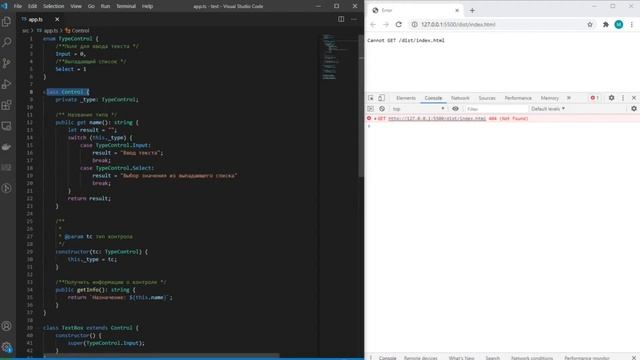This screenshot has width=640, height=360.
Task: Open the View menu
Action: (76, 6)
